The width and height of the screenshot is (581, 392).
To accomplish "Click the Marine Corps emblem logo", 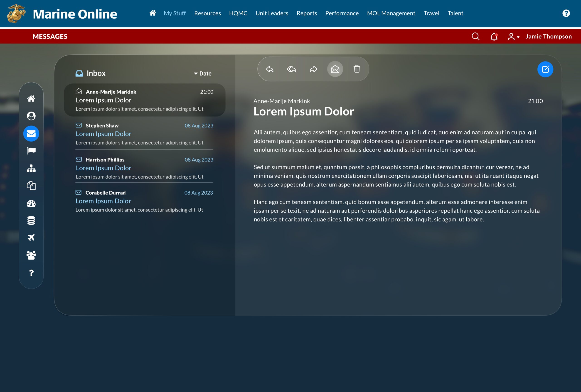I will coord(16,13).
